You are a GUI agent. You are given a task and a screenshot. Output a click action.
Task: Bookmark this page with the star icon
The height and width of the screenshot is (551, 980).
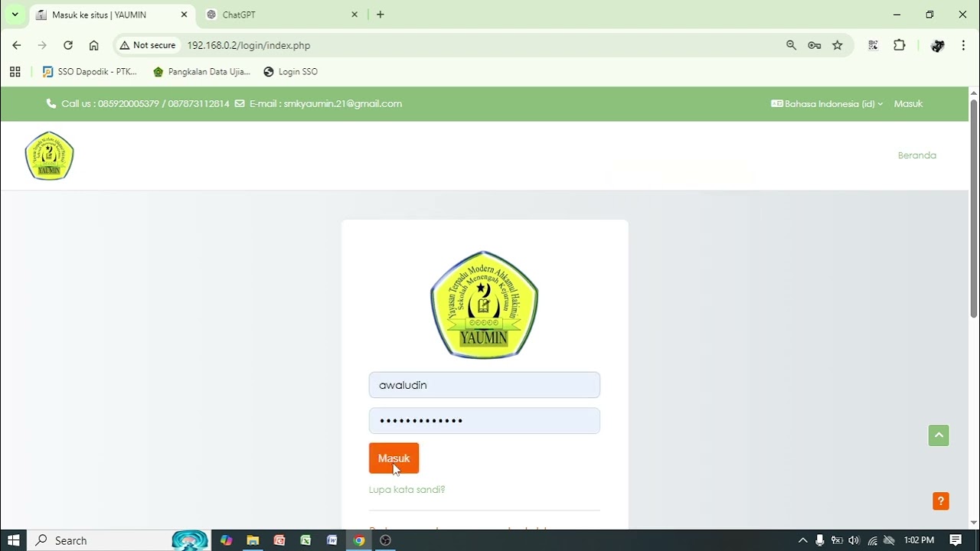click(x=838, y=45)
